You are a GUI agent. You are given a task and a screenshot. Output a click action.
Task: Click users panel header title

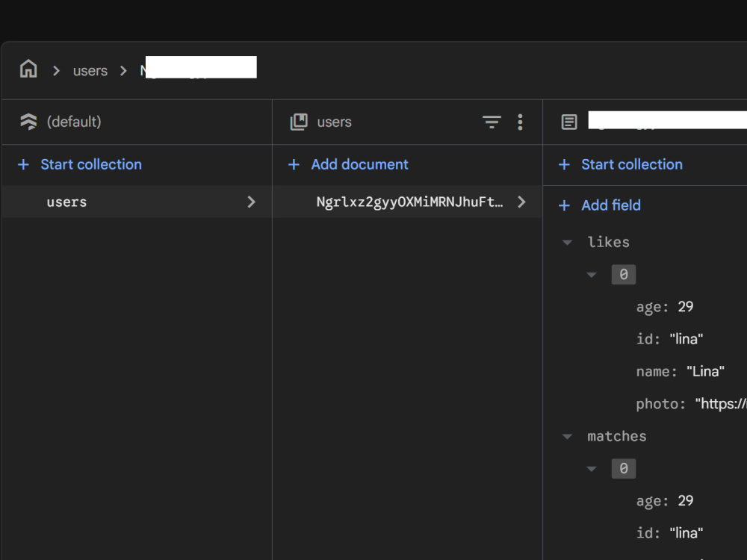point(335,122)
